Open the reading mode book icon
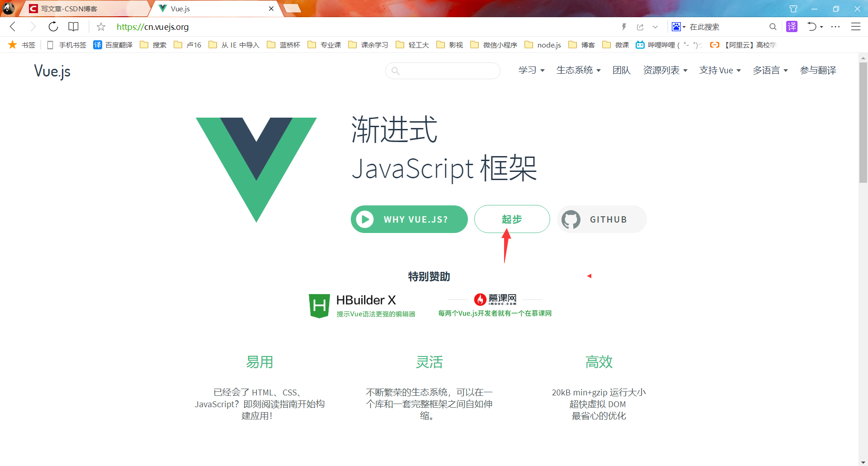The image size is (868, 466). click(x=73, y=27)
